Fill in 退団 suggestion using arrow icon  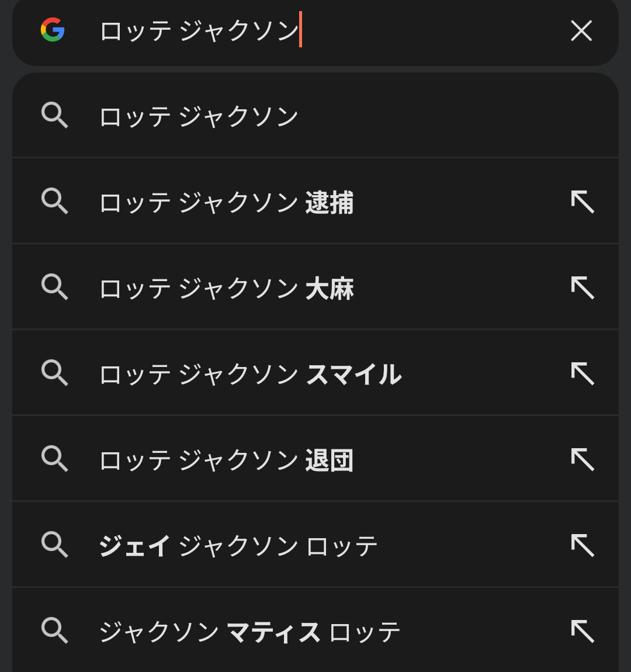(x=583, y=460)
